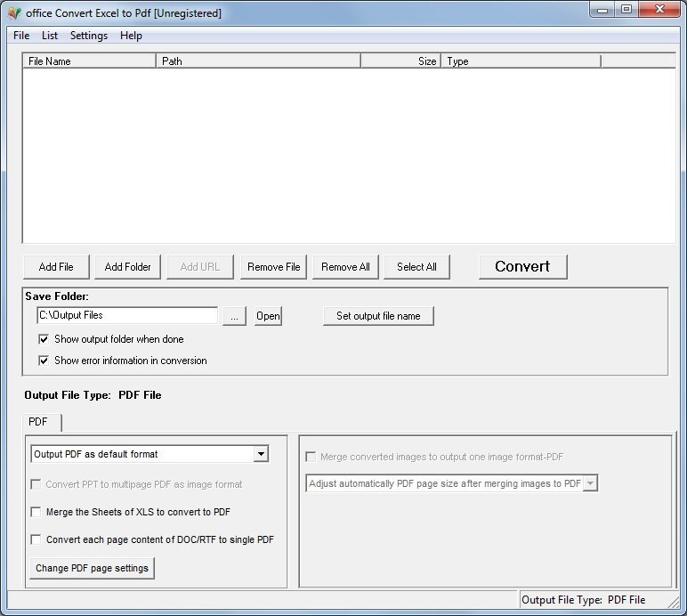Switch to the PDF tab
This screenshot has height=616, width=687.
click(42, 422)
